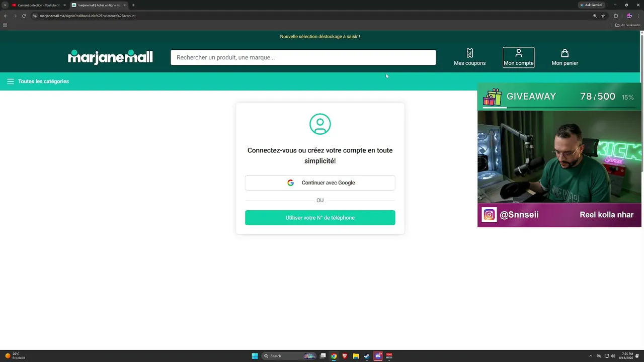Click the Google logo in sign-in button
Viewport: 644px width, 362px height.
tap(290, 183)
